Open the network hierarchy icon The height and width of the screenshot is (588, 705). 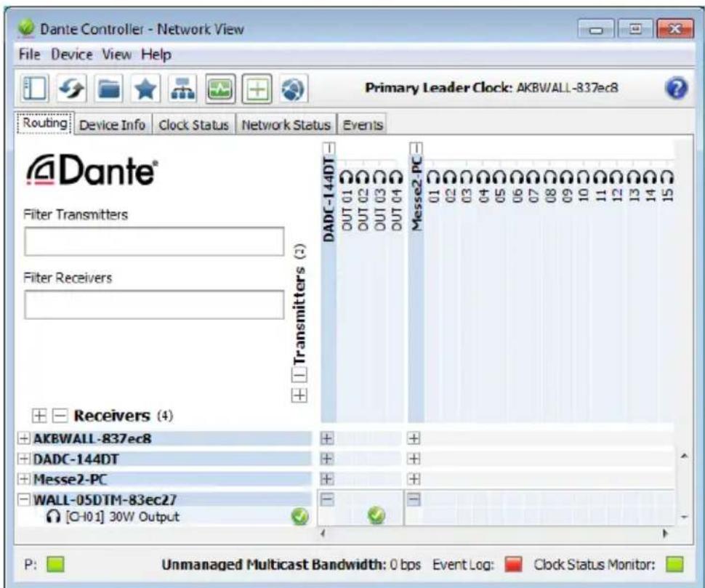pyautogui.click(x=182, y=89)
